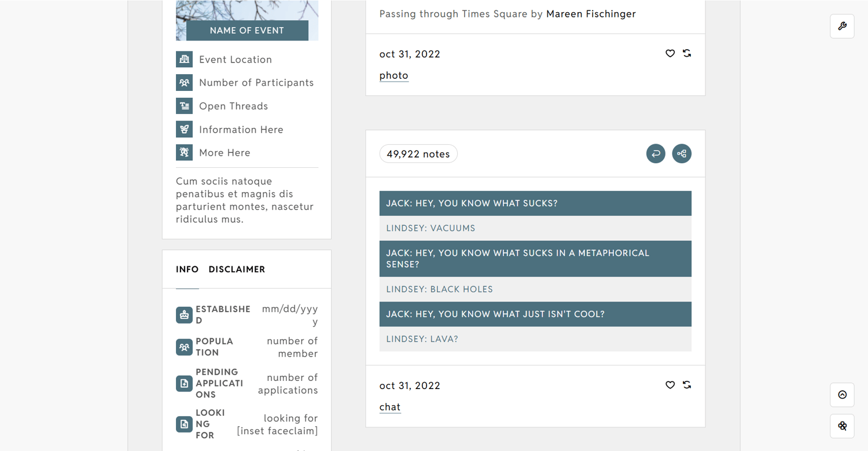Select the Info tab

coord(187,269)
